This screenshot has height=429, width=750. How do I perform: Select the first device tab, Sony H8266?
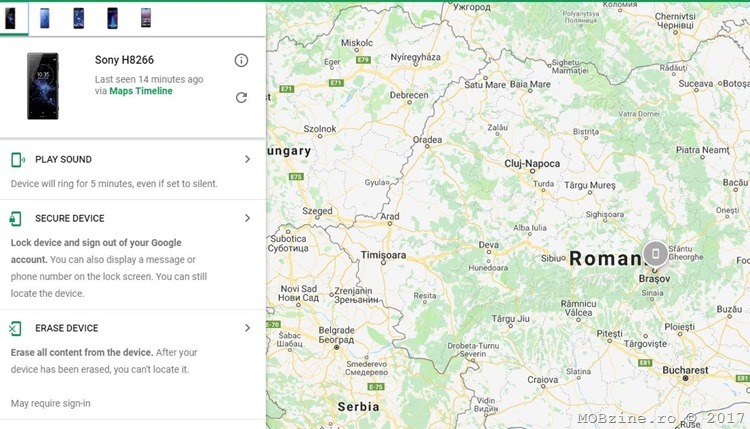[x=11, y=18]
